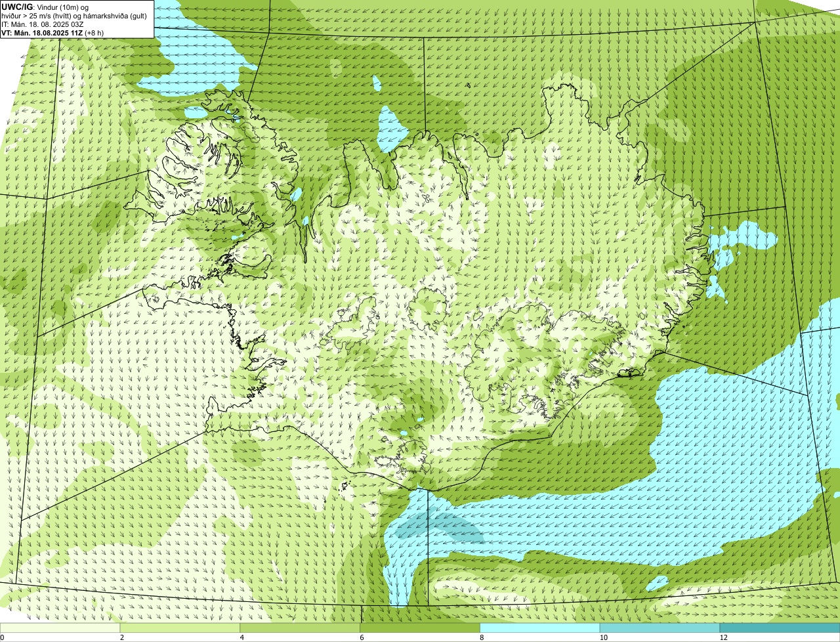Click the scale label "12"
The image size is (840, 642).
723,637
